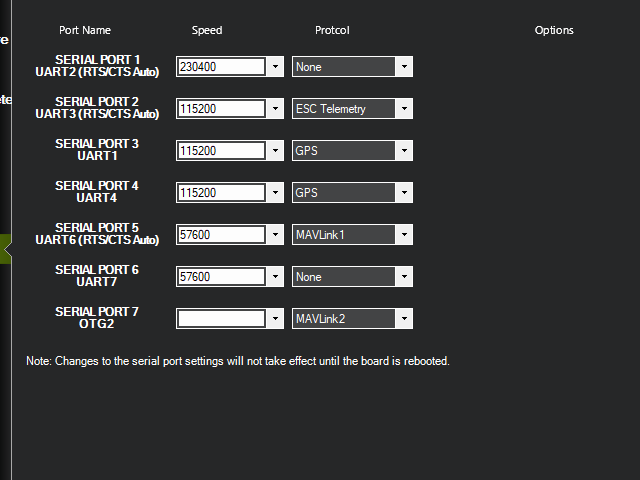Expand Serial Port 6 speed dropdown arrow
This screenshot has height=480, width=640.
pos(276,277)
